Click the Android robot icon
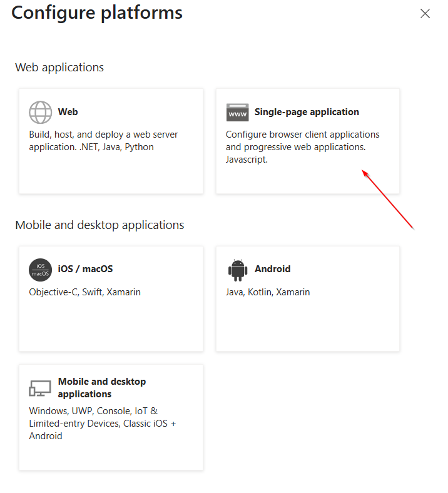Viewport: 448px width, 493px height. tap(238, 270)
